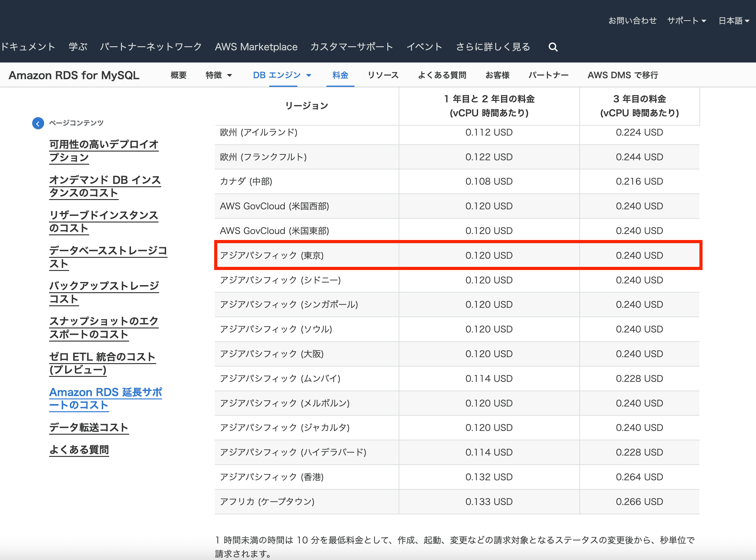
Task: Click the ページコンテンツ sidebar heading
Action: (76, 123)
